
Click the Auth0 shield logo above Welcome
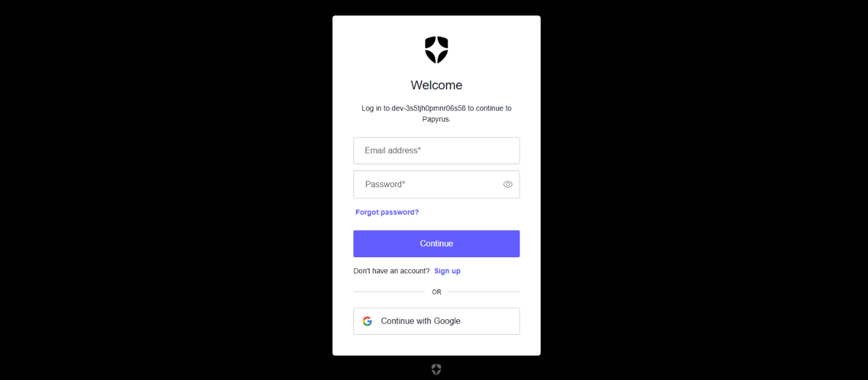436,50
